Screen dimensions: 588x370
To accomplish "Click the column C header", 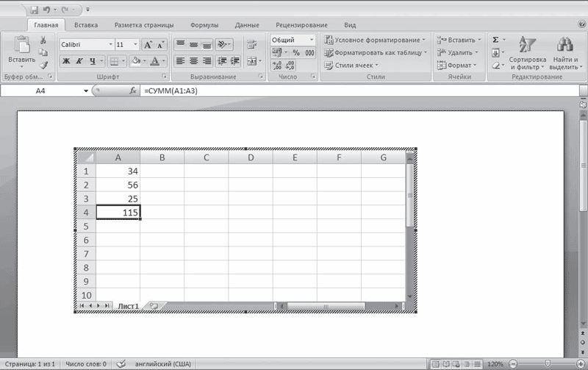I will [x=207, y=157].
